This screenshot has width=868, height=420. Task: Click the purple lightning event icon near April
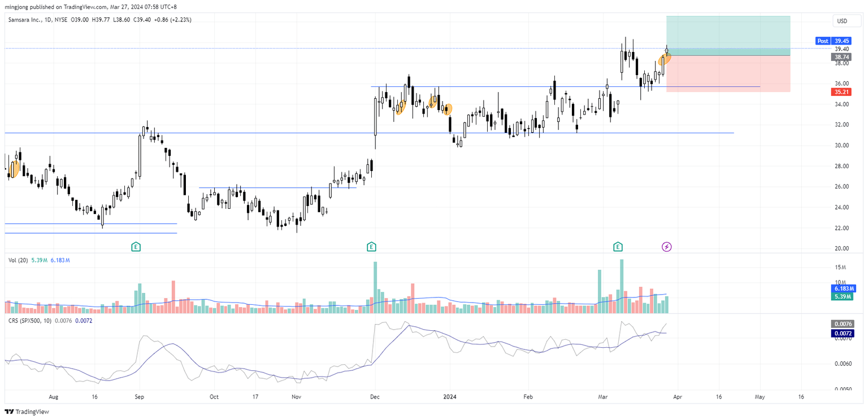667,247
